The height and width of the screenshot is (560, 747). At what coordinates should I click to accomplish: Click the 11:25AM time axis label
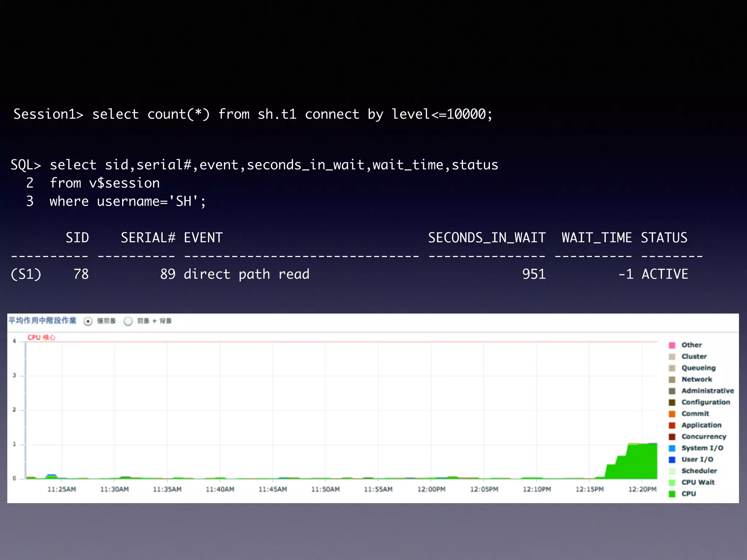click(62, 489)
